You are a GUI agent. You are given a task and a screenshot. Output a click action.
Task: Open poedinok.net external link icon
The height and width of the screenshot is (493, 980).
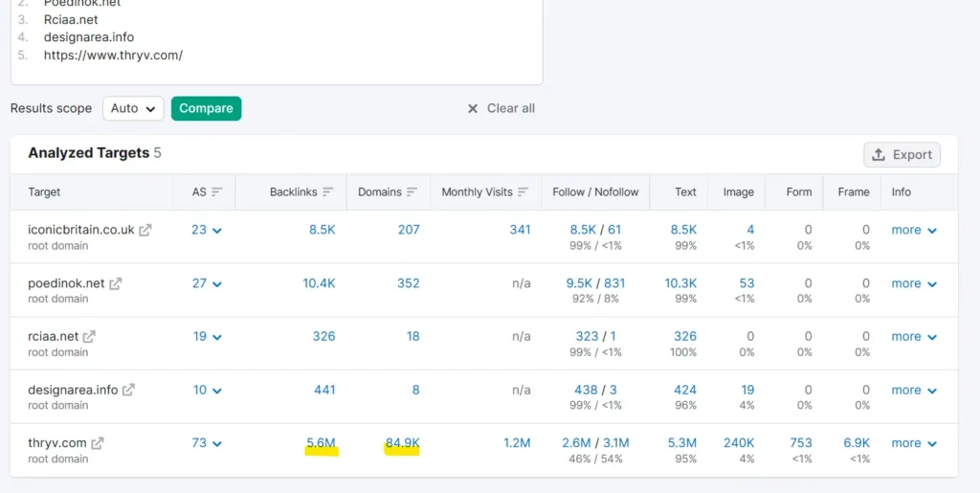[116, 283]
